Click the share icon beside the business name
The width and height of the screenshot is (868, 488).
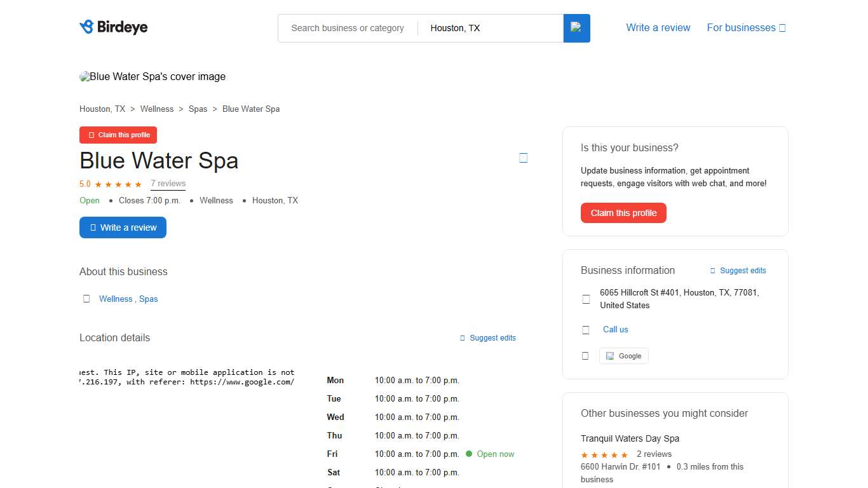point(523,157)
